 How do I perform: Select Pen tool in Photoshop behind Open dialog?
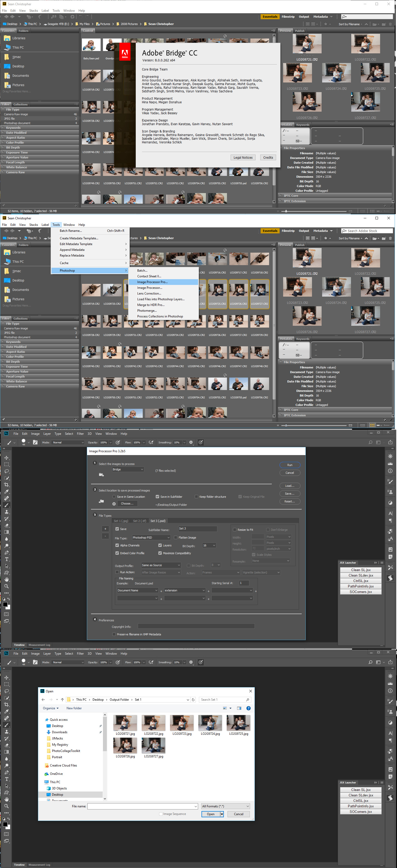(6, 772)
